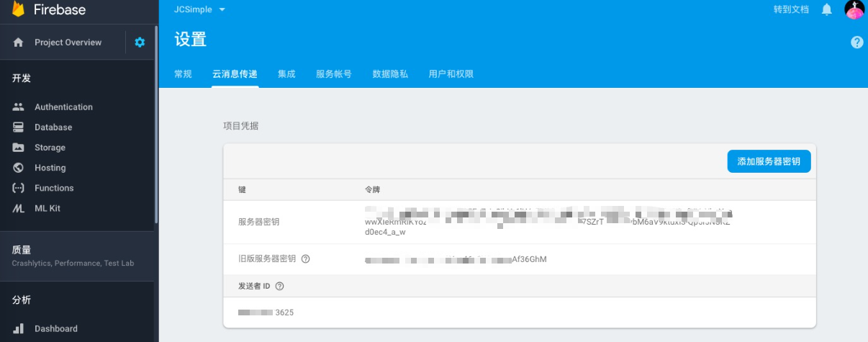Open Project Overview in sidebar

(x=68, y=42)
